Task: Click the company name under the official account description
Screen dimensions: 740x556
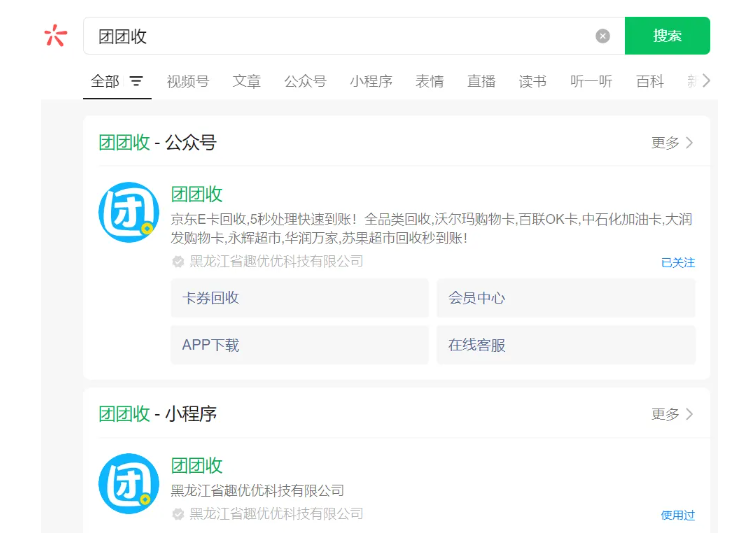Action: tap(276, 261)
